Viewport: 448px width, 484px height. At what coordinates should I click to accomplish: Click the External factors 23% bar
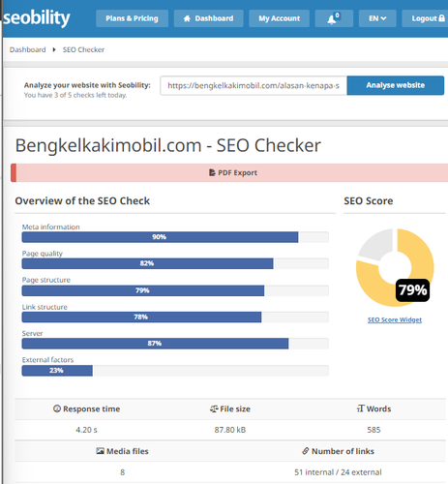click(x=175, y=371)
